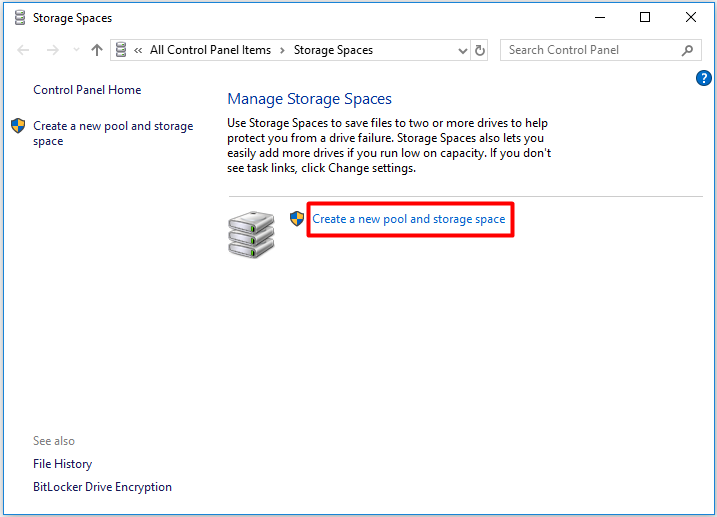This screenshot has height=517, width=717.
Task: Click the stacked drives icon
Action: coord(251,235)
